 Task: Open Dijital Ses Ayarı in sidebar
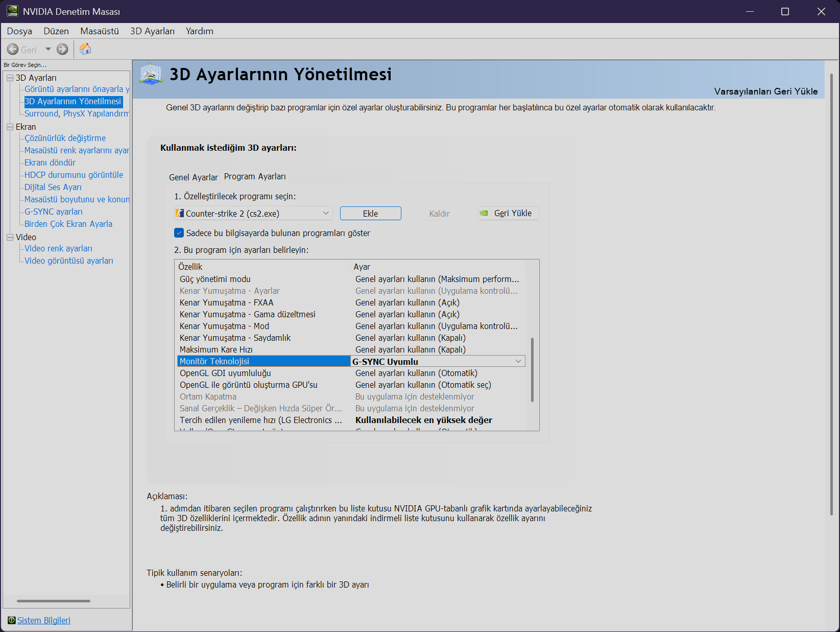(x=53, y=187)
